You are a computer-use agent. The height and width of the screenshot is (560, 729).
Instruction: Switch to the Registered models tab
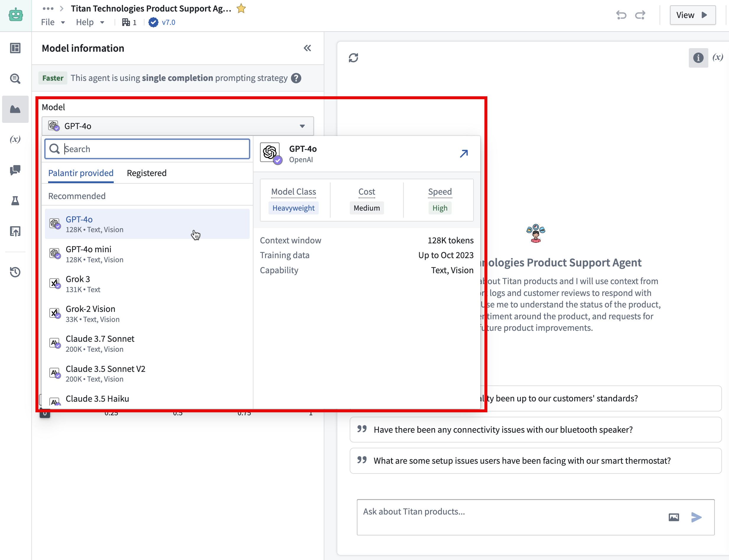point(146,173)
